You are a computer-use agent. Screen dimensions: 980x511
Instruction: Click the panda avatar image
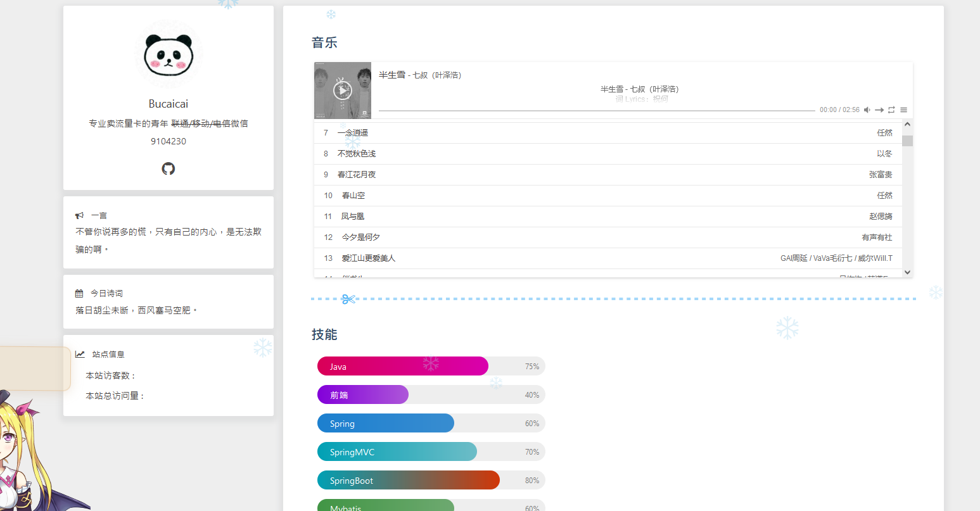(168, 54)
